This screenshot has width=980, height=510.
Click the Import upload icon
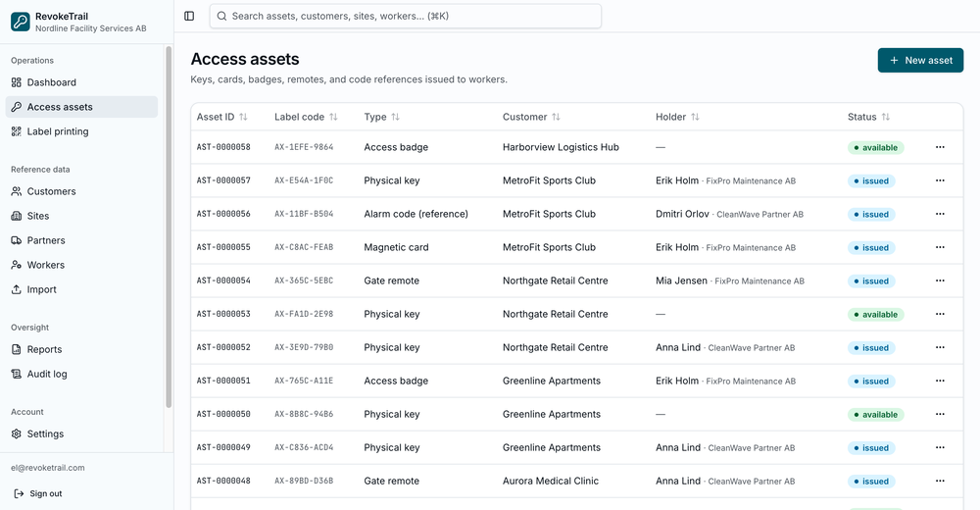(17, 289)
